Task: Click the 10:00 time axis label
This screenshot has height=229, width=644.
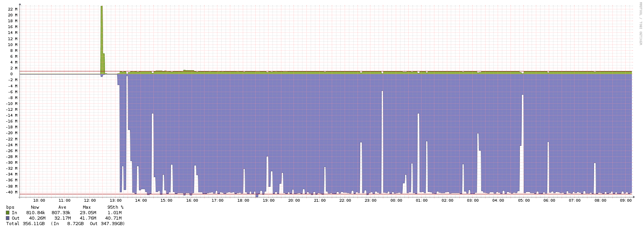Action: pyautogui.click(x=39, y=201)
